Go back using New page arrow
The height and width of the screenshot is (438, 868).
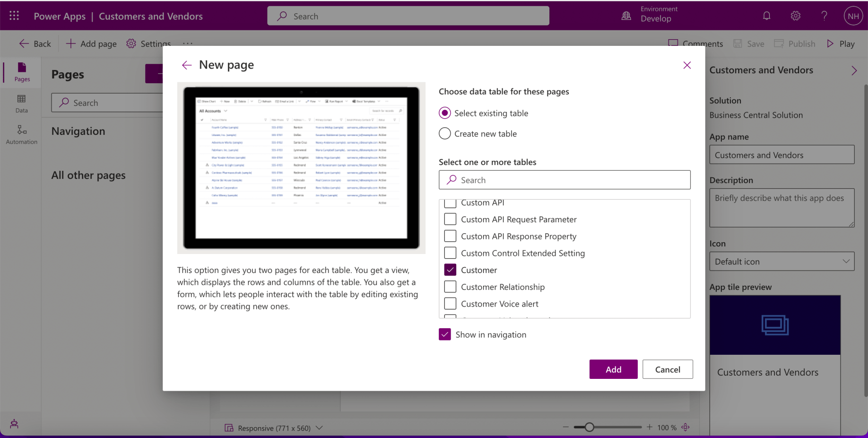tap(187, 65)
